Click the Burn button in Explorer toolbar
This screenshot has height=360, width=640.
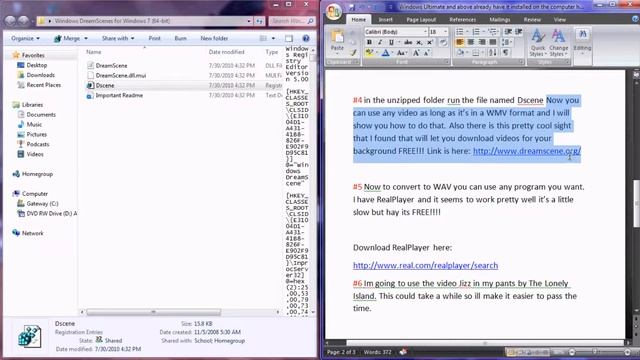click(x=180, y=38)
